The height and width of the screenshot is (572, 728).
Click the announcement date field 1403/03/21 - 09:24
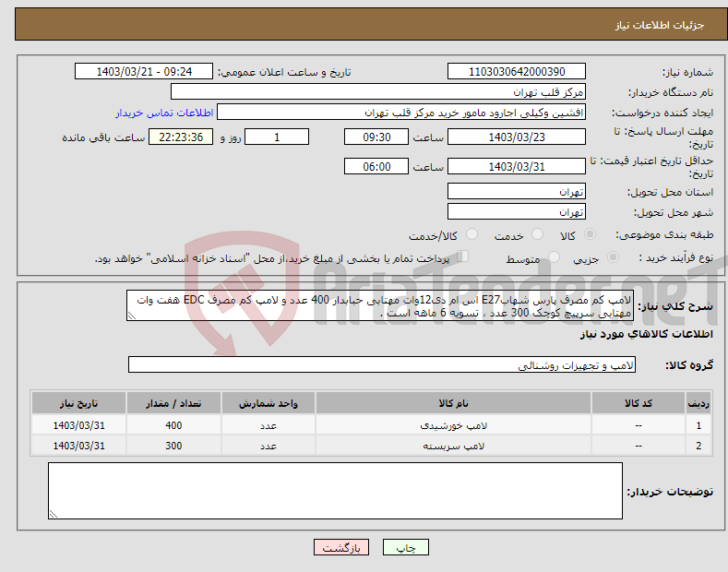[144, 72]
